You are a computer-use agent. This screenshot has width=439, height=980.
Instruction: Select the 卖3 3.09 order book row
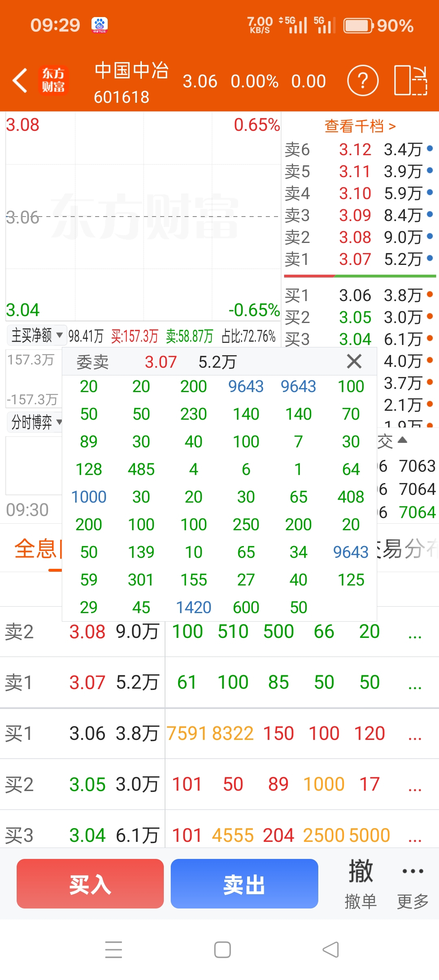coord(359,215)
